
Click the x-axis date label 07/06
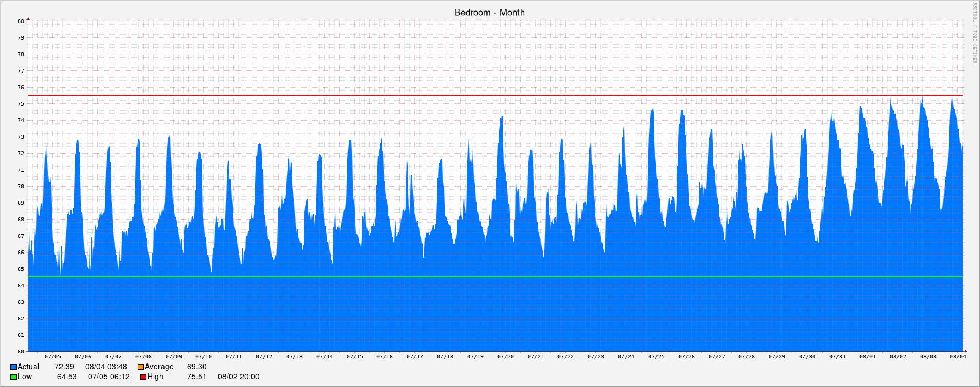83,357
